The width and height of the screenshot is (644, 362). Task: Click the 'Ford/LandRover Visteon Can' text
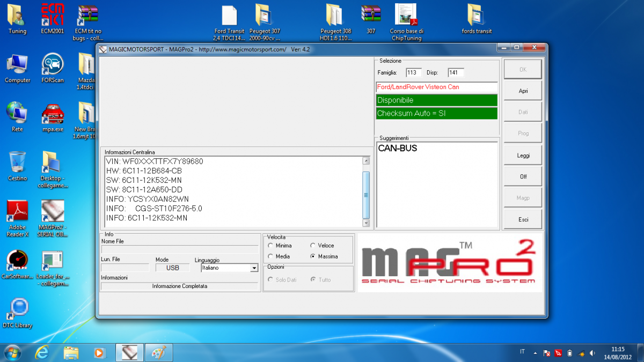(x=418, y=87)
